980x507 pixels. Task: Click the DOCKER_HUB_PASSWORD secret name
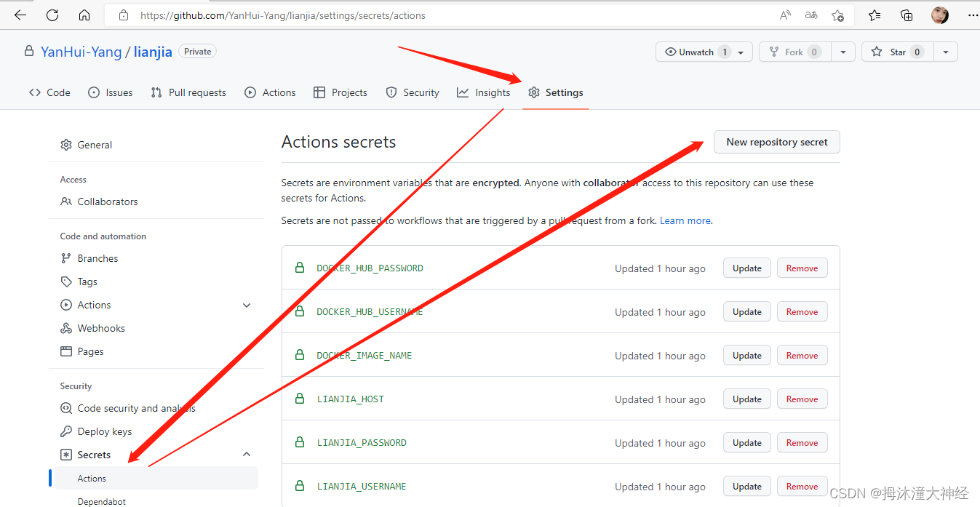370,268
